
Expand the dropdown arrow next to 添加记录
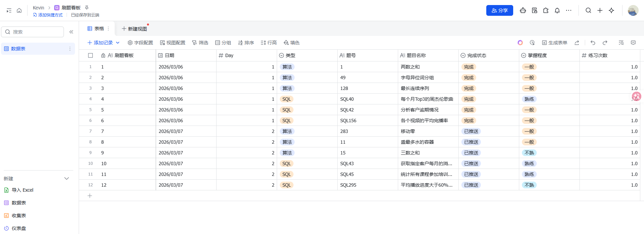click(118, 43)
